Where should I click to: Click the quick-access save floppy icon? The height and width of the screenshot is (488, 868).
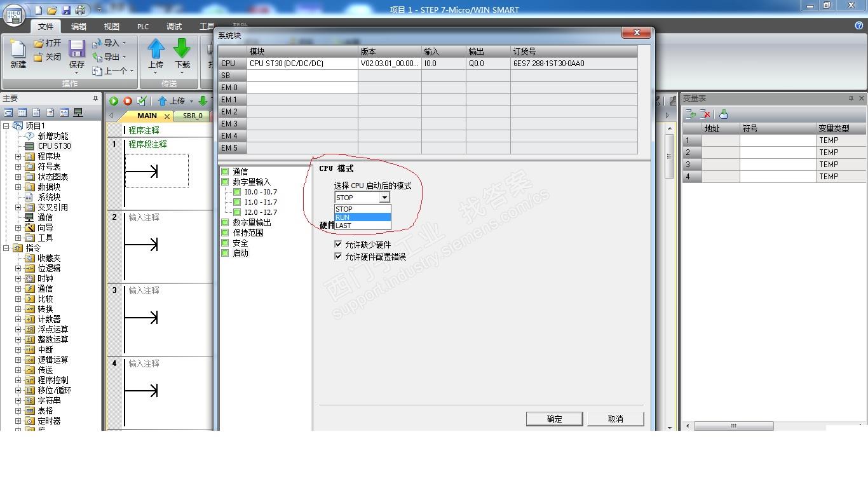click(66, 10)
